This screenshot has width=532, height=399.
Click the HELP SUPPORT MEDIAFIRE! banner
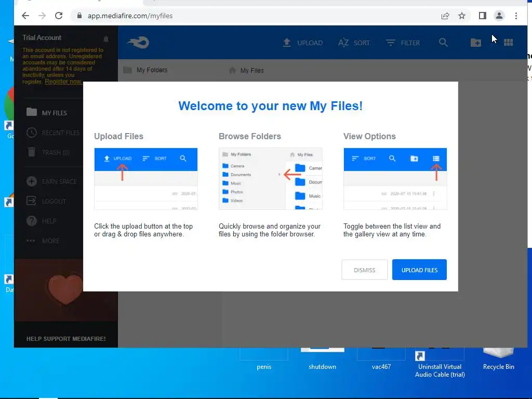pos(66,339)
